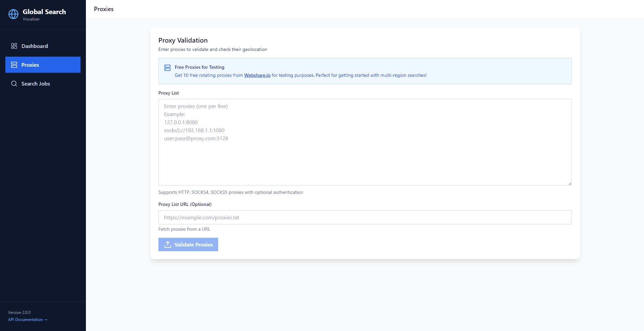Image resolution: width=644 pixels, height=331 pixels.
Task: Click the Global Search globe logo icon
Action: pos(13,14)
